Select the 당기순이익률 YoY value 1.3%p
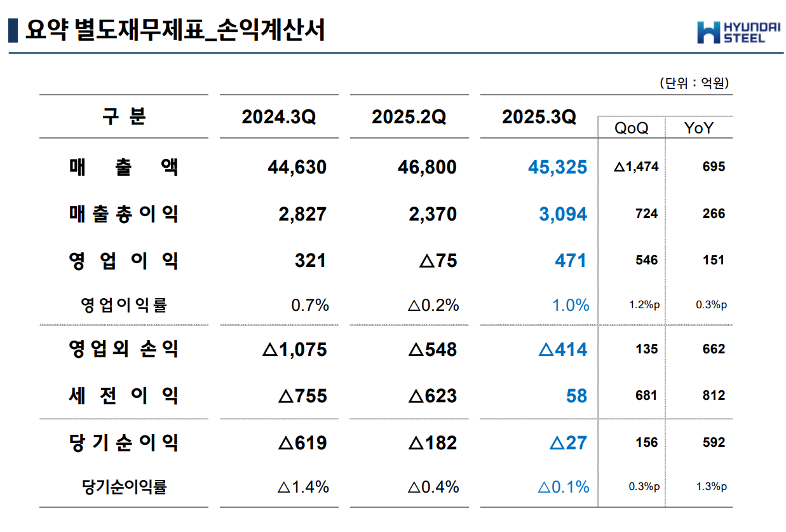Screen dimensions: 786x532 click(x=711, y=487)
